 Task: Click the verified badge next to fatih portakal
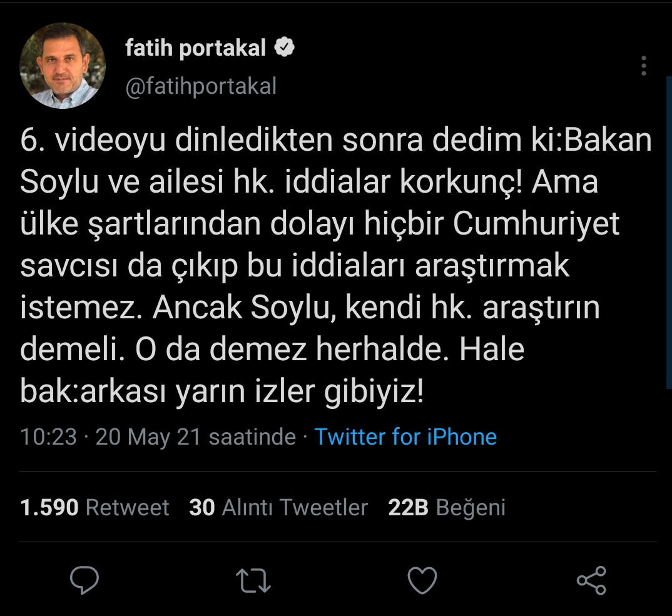(x=285, y=45)
